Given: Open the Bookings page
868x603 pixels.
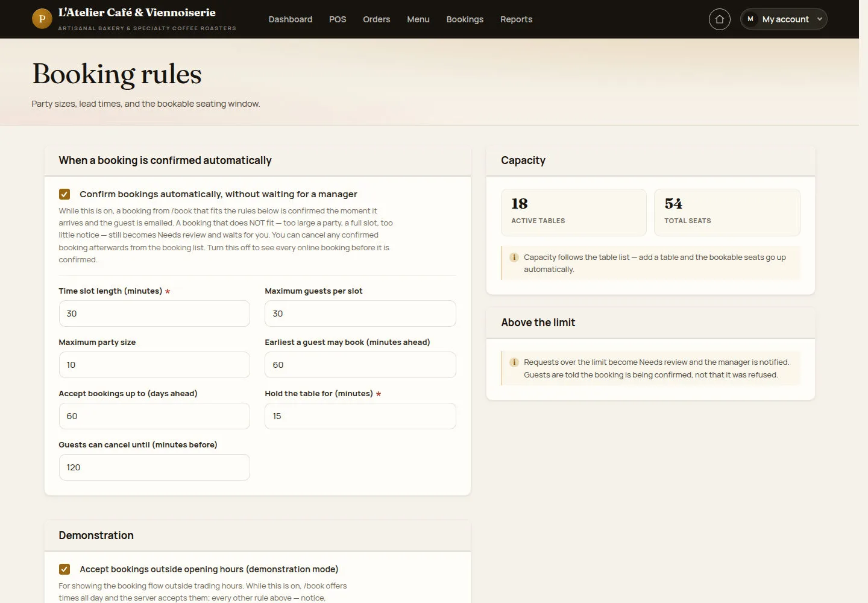Looking at the screenshot, I should pos(465,19).
